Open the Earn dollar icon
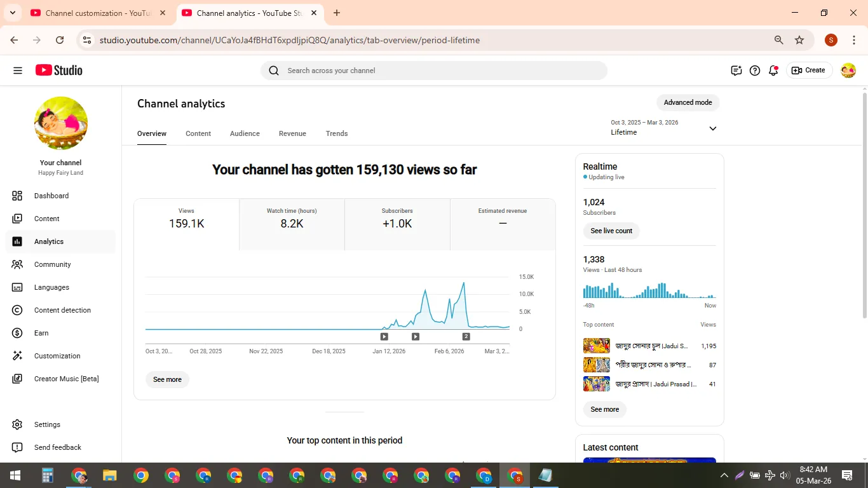868x488 pixels. (x=17, y=333)
